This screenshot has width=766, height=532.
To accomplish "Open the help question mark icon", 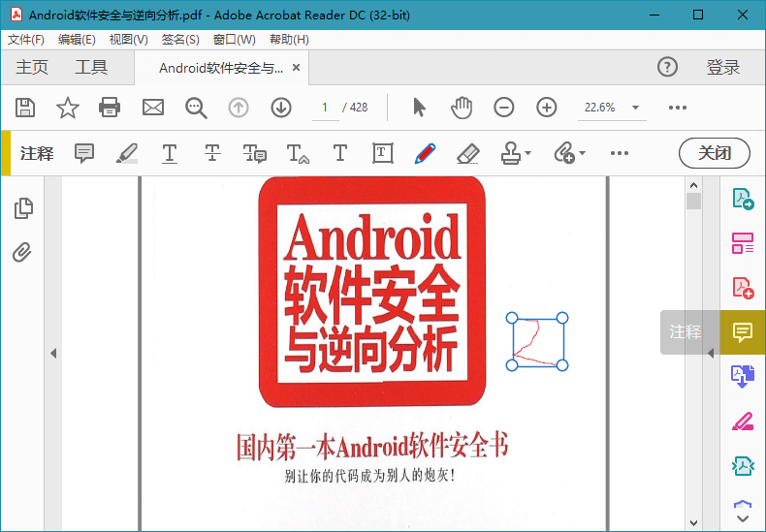I will click(667, 67).
